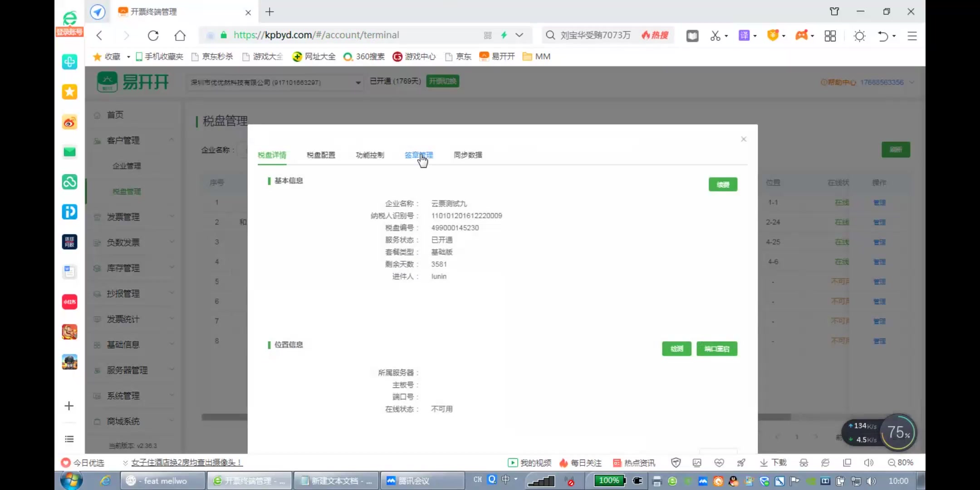Launch Internet Explorer from taskbar

tap(105, 480)
